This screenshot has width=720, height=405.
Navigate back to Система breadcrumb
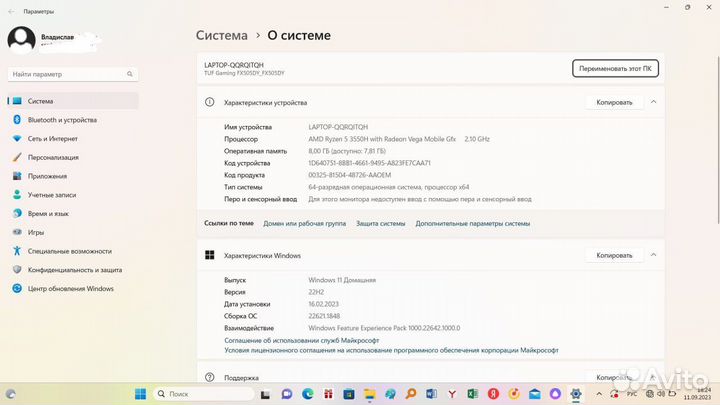pyautogui.click(x=221, y=35)
